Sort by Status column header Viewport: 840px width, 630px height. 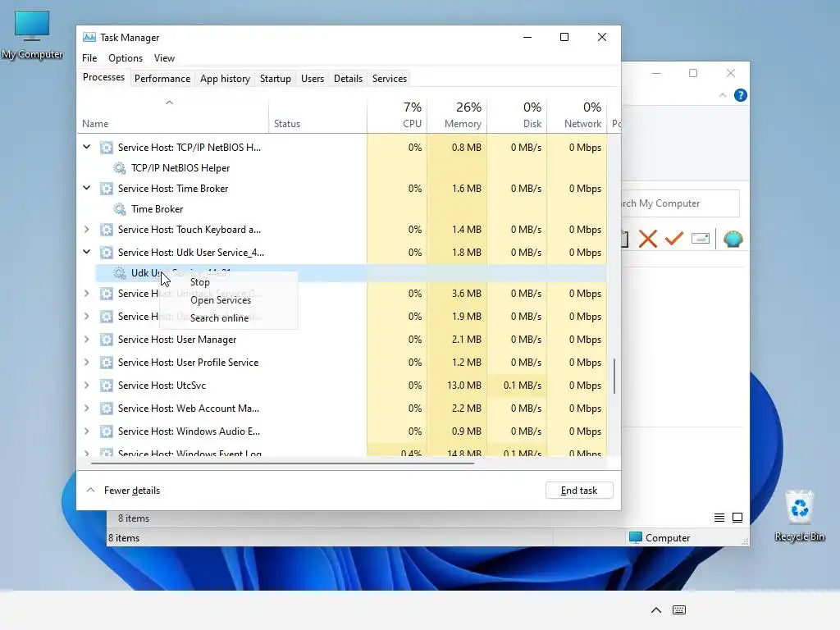click(317, 115)
